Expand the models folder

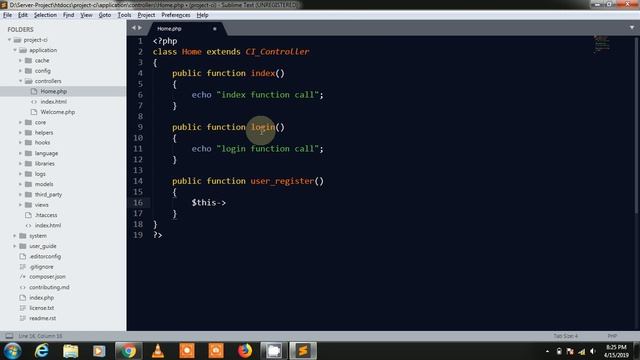(x=20, y=184)
